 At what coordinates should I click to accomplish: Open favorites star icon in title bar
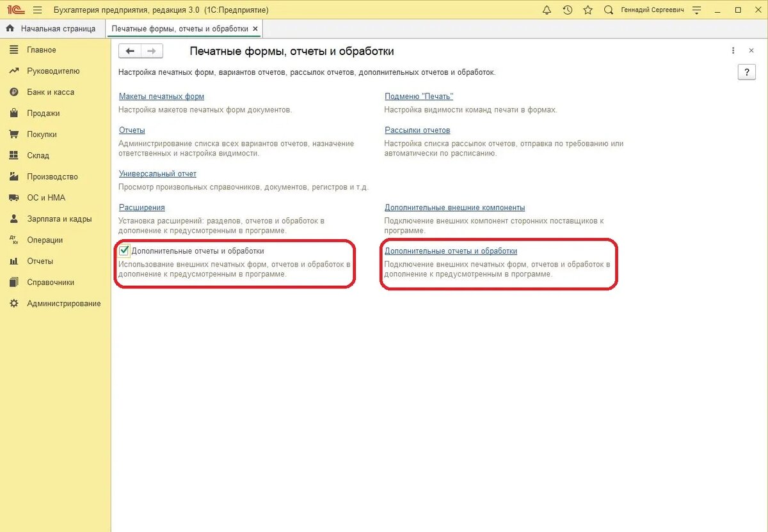click(588, 10)
